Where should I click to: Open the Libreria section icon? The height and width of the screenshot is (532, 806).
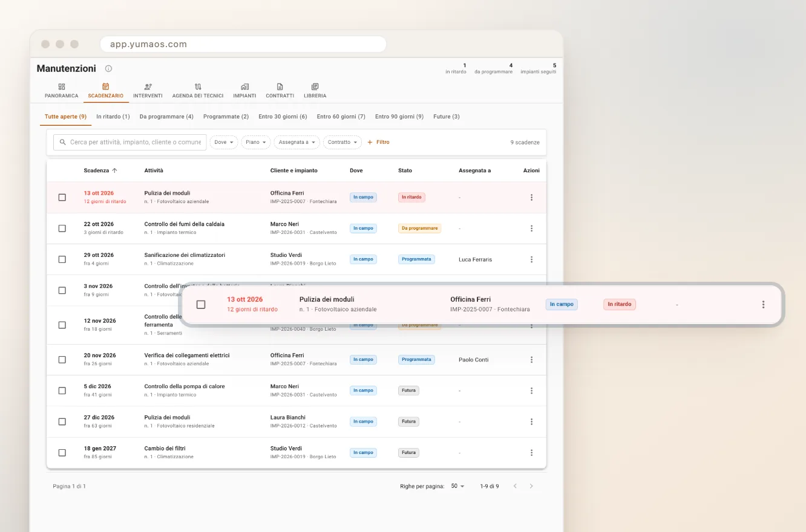pos(315,86)
